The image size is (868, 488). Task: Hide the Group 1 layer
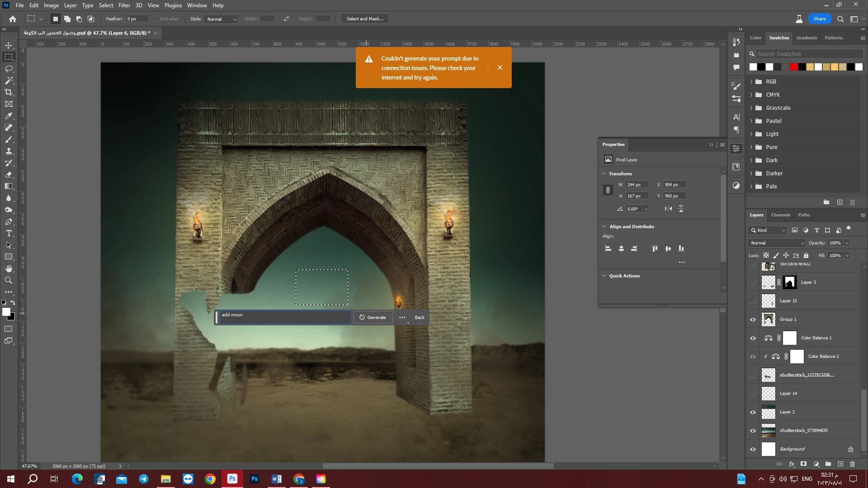(753, 319)
